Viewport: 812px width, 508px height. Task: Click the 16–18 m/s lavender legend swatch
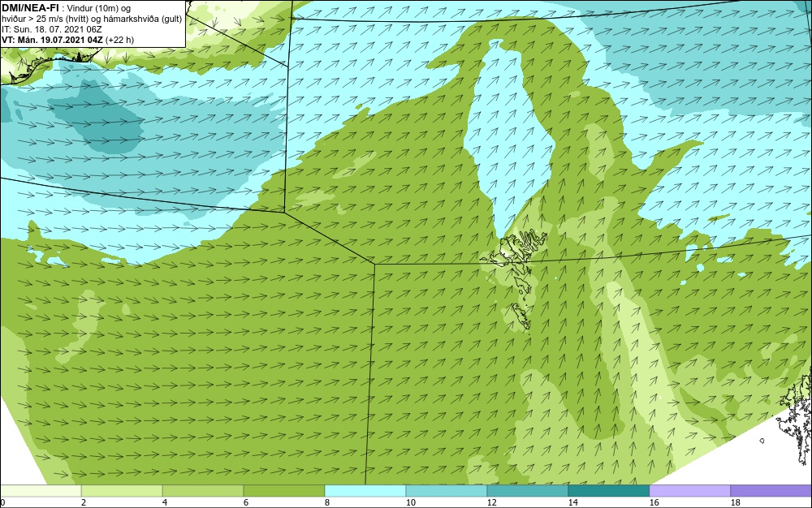[689, 491]
